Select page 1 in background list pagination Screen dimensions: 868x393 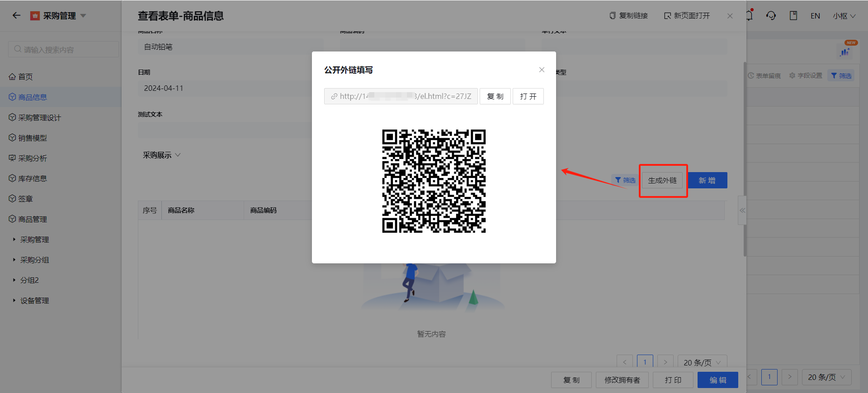769,377
